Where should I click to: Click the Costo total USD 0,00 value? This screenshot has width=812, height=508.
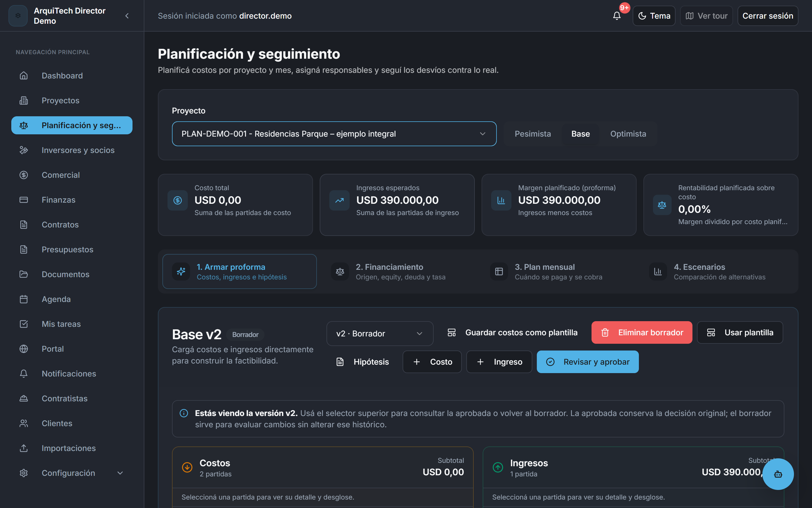point(218,200)
